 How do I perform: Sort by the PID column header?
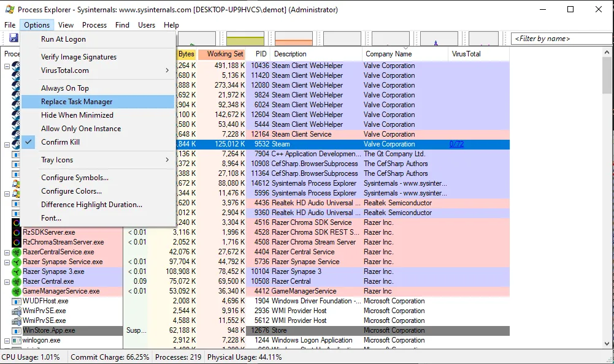(x=258, y=54)
